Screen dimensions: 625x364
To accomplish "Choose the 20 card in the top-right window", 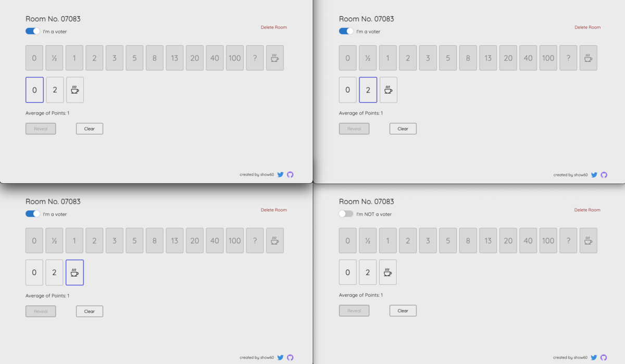I will tap(508, 58).
